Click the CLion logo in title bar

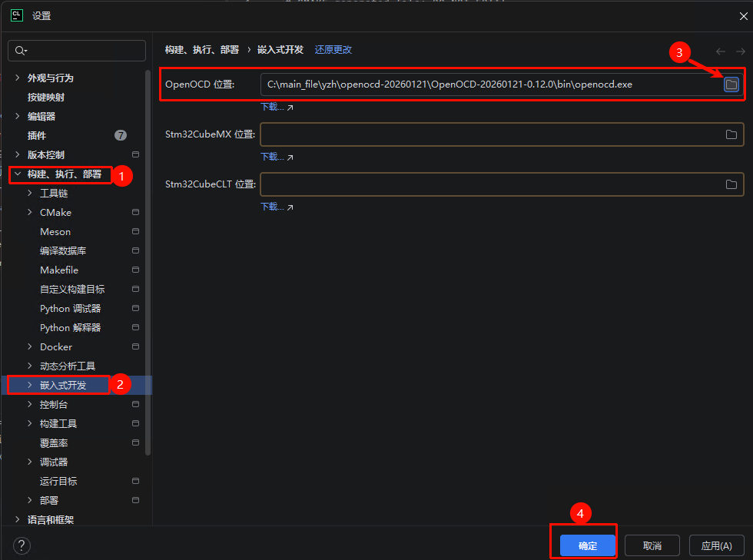coord(16,15)
